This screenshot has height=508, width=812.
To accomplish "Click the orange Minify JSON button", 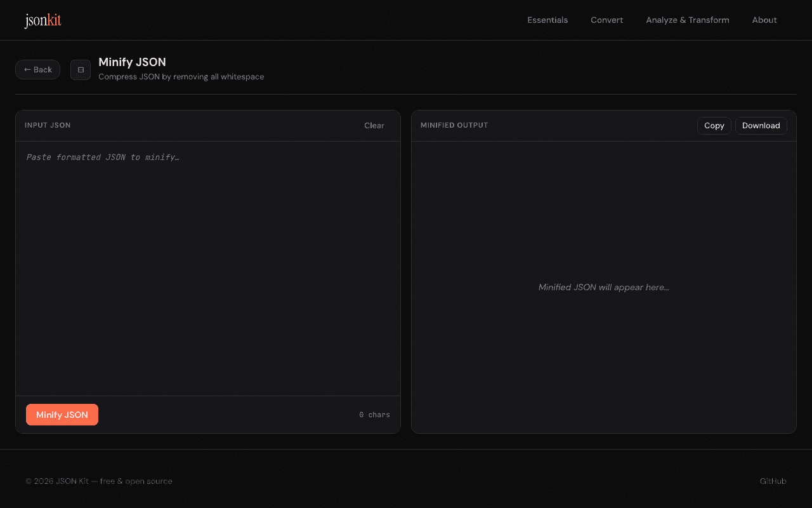I will tap(62, 415).
